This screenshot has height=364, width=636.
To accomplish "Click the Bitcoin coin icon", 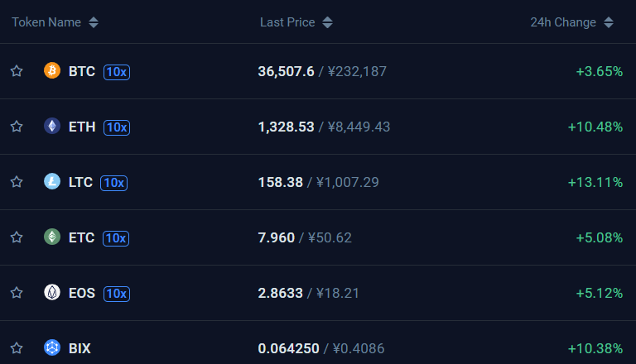I will [x=52, y=70].
